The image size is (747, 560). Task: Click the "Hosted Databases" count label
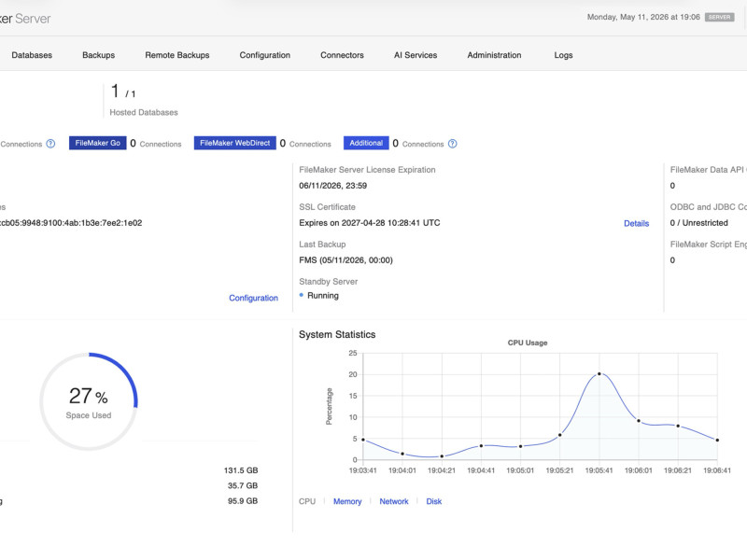tap(144, 112)
